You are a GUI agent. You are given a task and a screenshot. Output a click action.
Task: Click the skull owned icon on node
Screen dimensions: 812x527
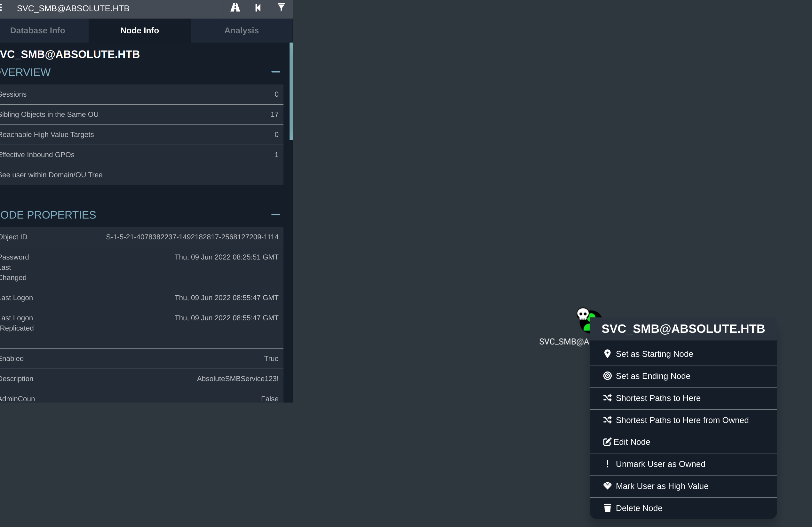click(x=583, y=314)
